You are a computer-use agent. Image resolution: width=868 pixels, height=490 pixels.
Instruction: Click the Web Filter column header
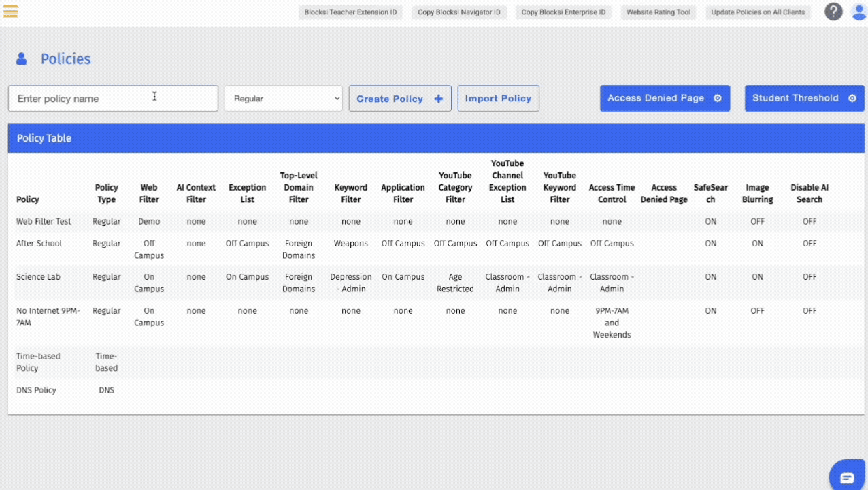coord(149,193)
